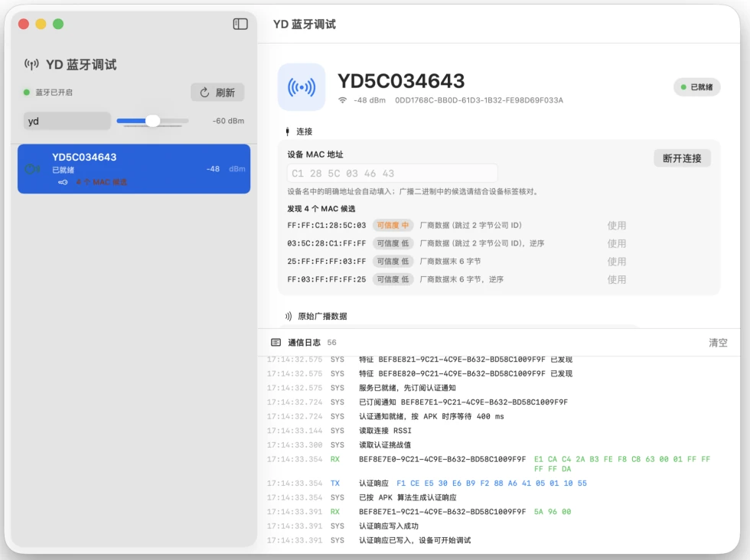Click the refresh arrow icon in 刷新

tap(205, 93)
